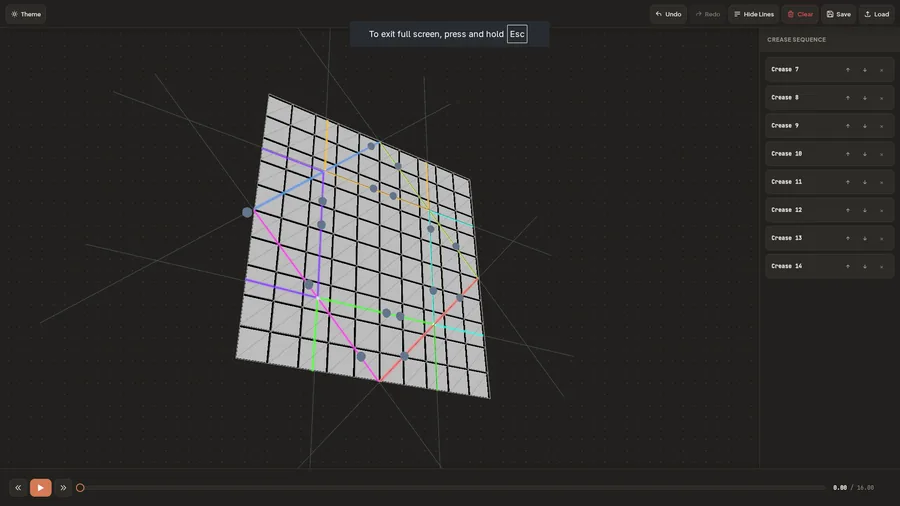Remove Crease 8 from sequence
Image resolution: width=900 pixels, height=506 pixels.
point(882,98)
